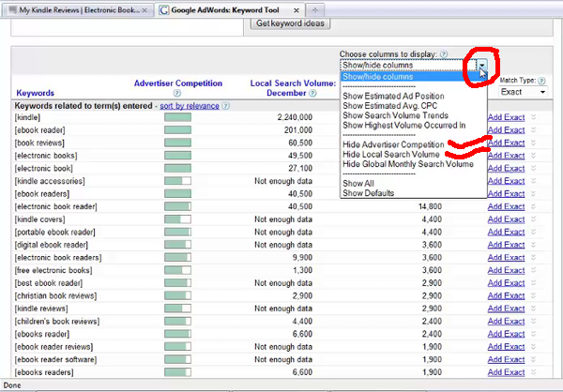Open the Match Type Exact dropdown
The width and height of the screenshot is (563, 392).
pos(524,92)
